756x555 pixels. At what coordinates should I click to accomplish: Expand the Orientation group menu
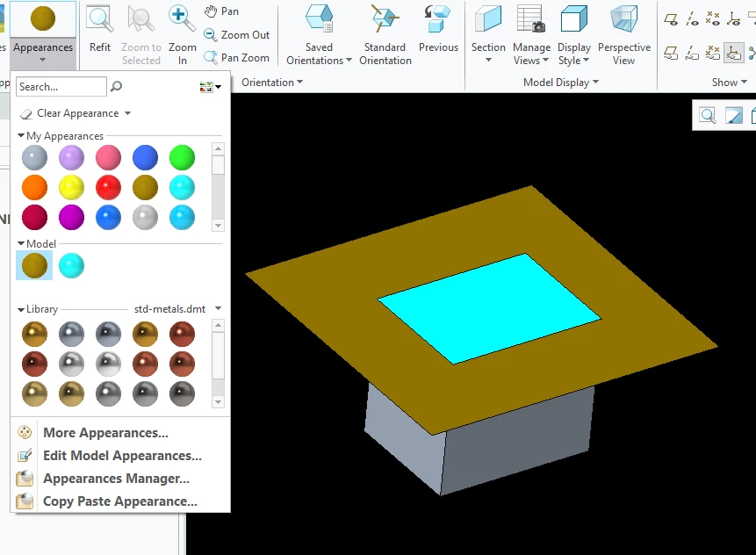(272, 83)
